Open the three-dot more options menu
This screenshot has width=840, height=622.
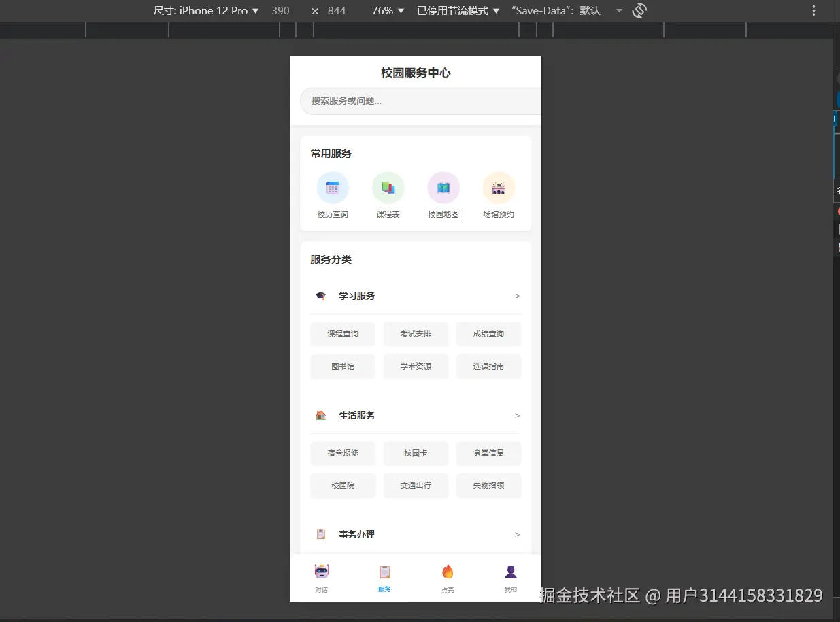click(814, 10)
